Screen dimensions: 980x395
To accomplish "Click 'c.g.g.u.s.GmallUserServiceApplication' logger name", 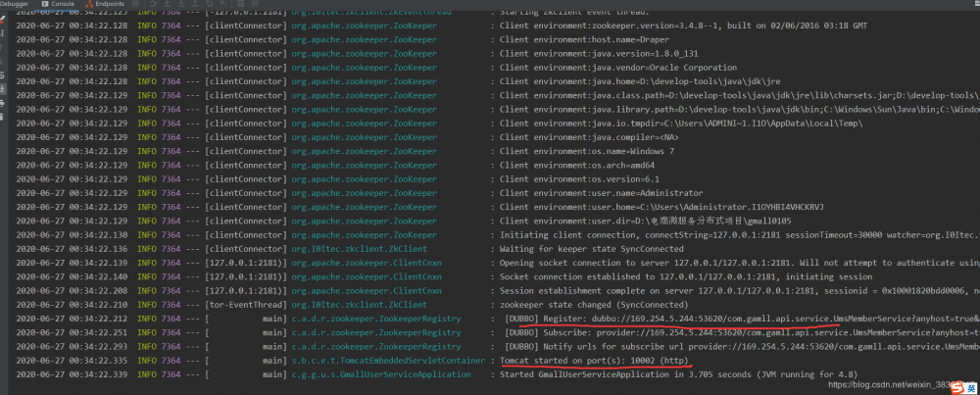I will tap(380, 374).
